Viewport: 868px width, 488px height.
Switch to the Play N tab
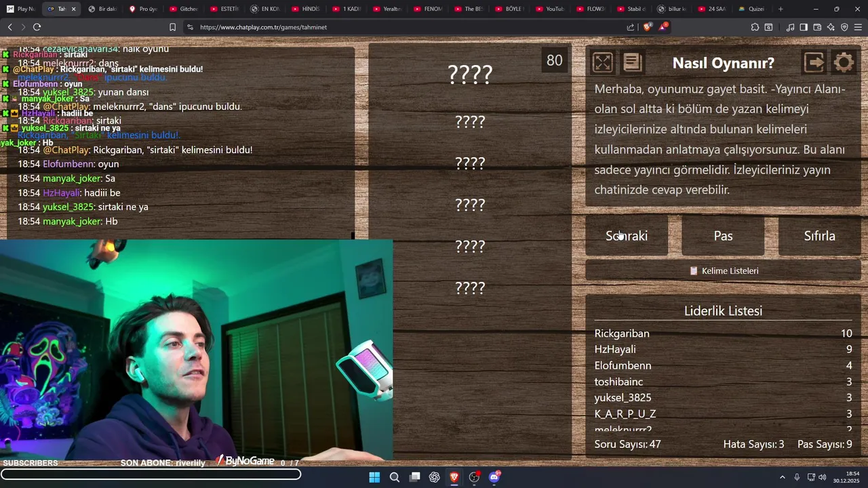(x=20, y=9)
